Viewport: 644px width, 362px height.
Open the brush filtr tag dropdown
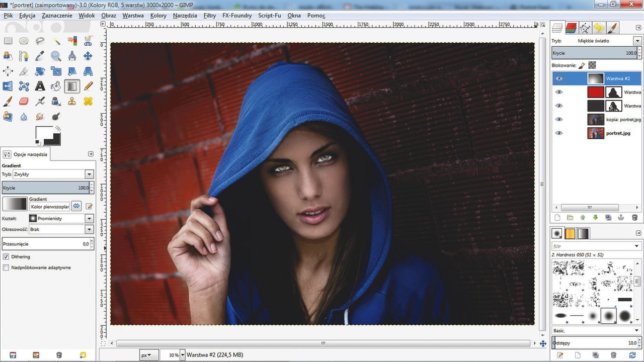click(x=637, y=246)
